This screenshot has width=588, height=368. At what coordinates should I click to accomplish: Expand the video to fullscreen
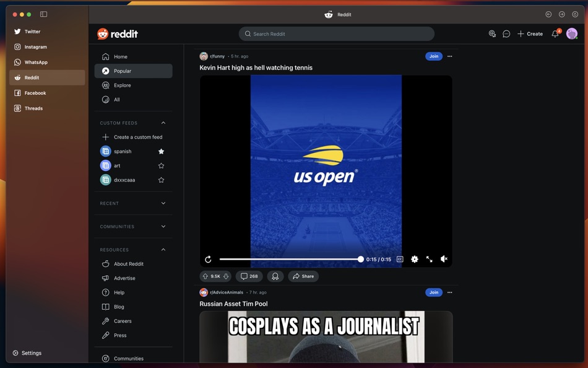pyautogui.click(x=430, y=259)
